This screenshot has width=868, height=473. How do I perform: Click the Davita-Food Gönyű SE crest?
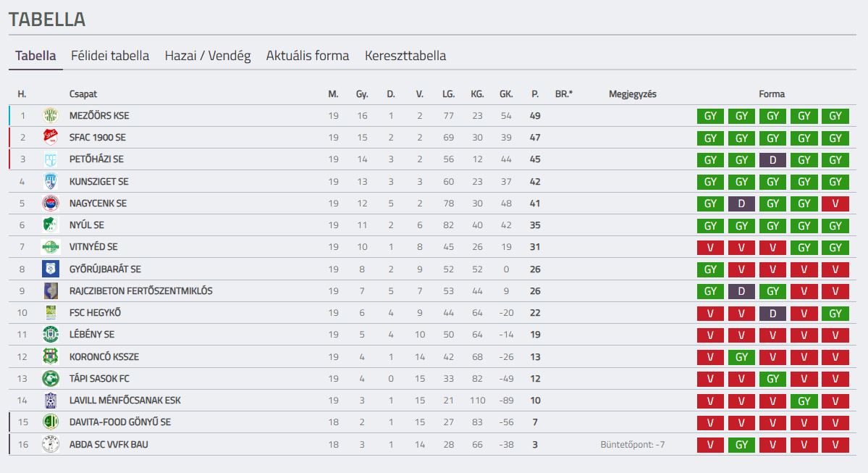coord(51,422)
